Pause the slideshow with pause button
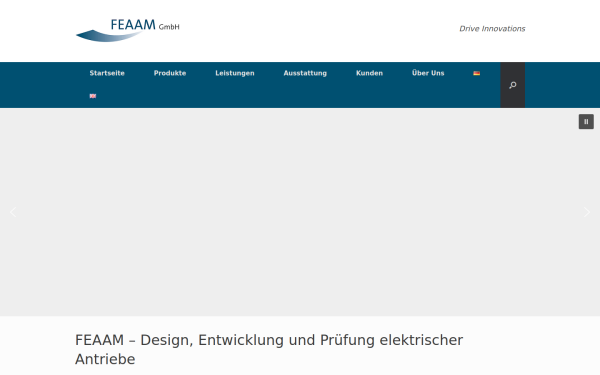This screenshot has height=375, width=600. (586, 122)
